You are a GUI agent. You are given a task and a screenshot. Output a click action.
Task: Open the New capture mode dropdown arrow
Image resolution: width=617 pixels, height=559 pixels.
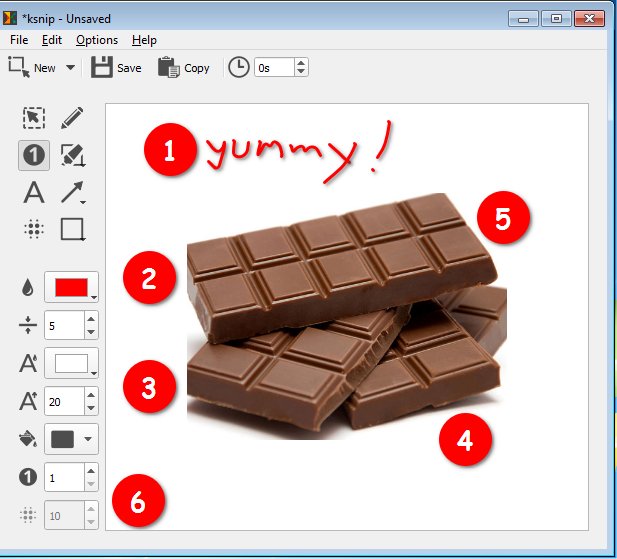point(70,68)
